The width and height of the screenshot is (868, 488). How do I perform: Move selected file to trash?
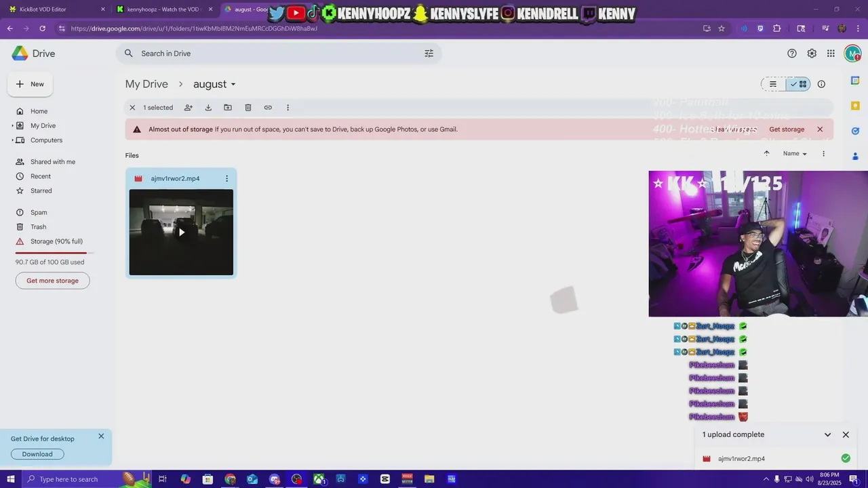(x=248, y=108)
